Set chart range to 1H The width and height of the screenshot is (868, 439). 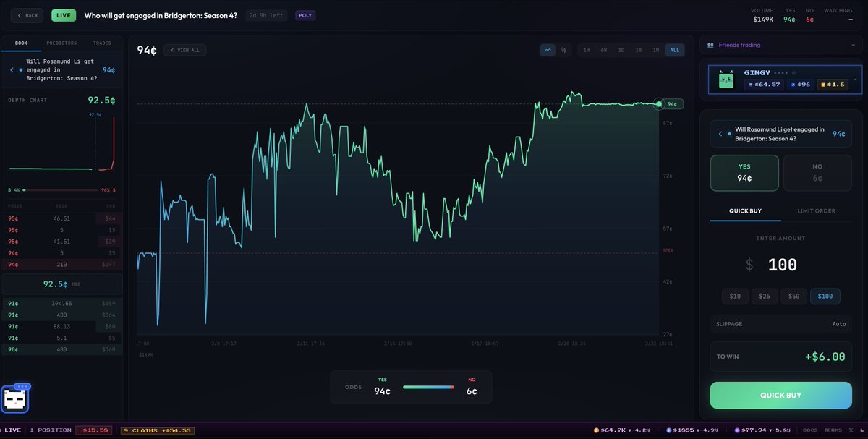586,50
